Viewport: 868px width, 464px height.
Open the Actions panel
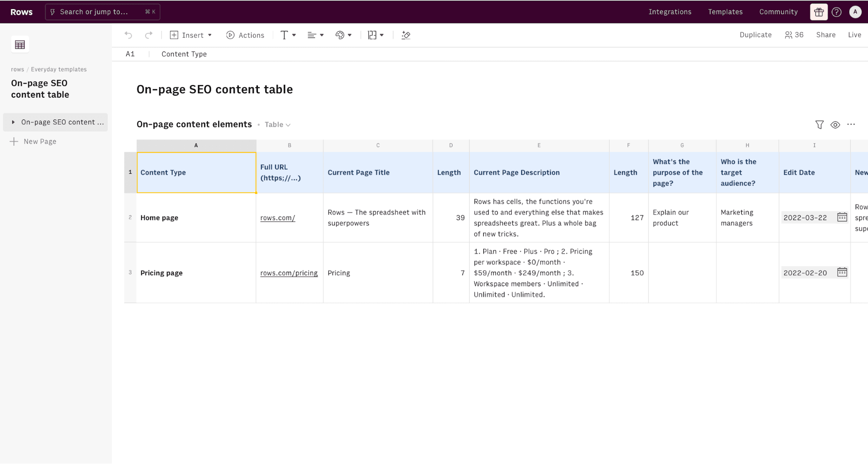click(x=245, y=35)
